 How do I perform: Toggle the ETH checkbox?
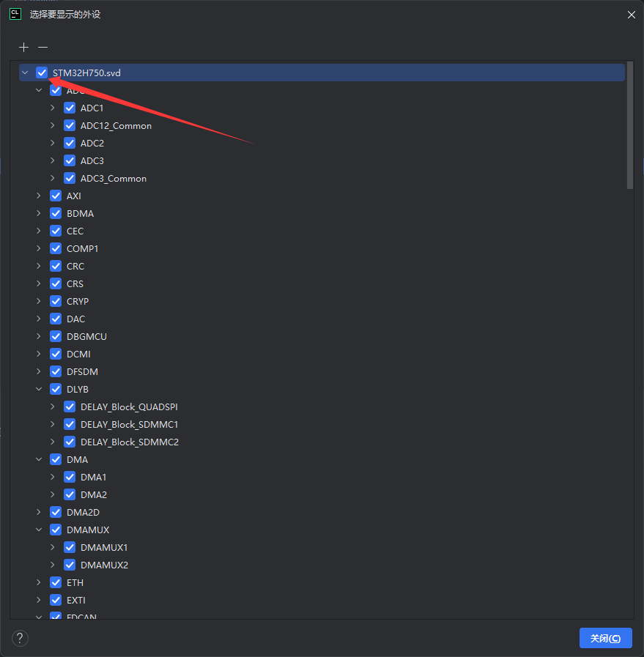(x=56, y=583)
